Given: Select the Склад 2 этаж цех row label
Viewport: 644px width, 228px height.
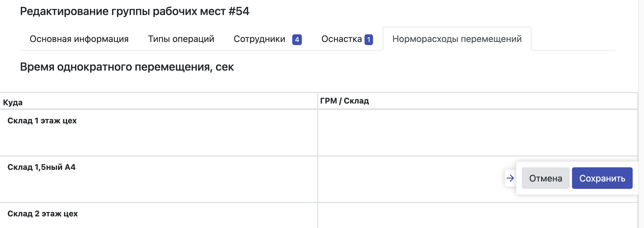Looking at the screenshot, I should click(43, 214).
